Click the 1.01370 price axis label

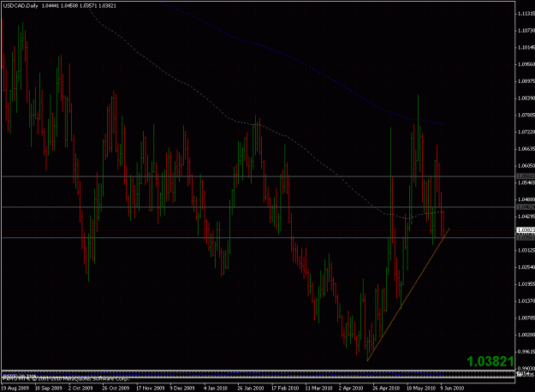526,301
